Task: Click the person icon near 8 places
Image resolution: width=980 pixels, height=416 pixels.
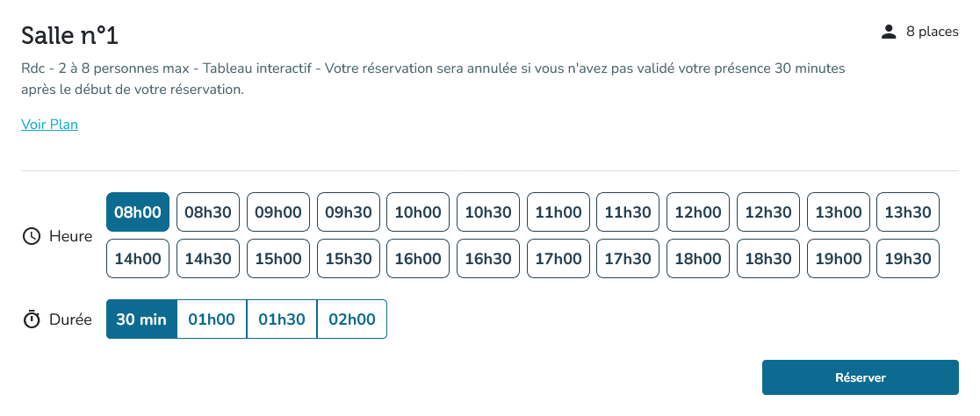Action: [889, 32]
